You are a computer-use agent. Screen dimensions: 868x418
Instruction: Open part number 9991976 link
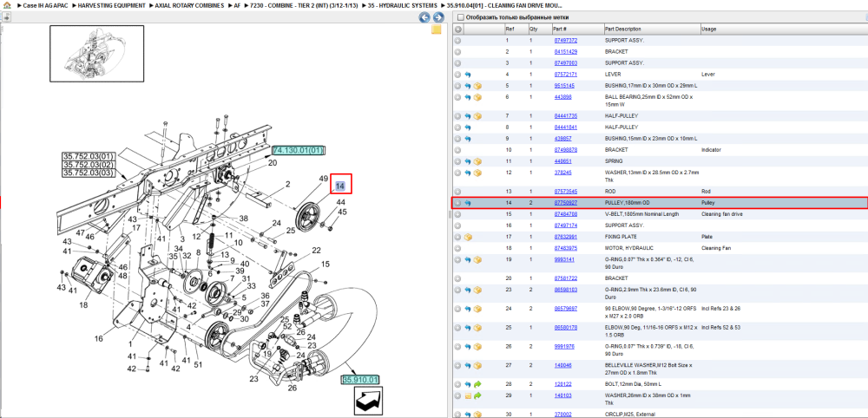click(564, 347)
